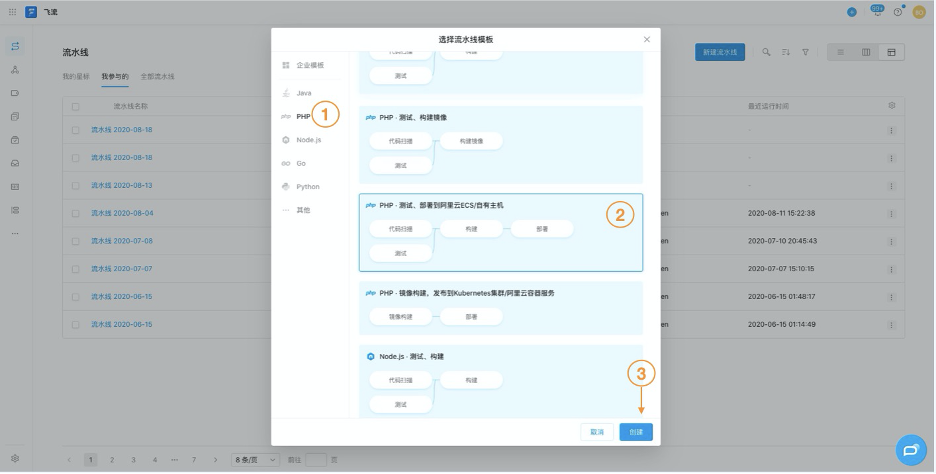The height and width of the screenshot is (474, 936).
Task: Open notifications with the 99+ badge
Action: (877, 11)
